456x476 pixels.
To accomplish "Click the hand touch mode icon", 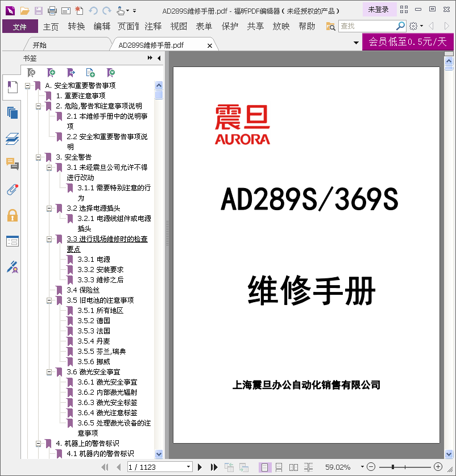I will coord(121,11).
